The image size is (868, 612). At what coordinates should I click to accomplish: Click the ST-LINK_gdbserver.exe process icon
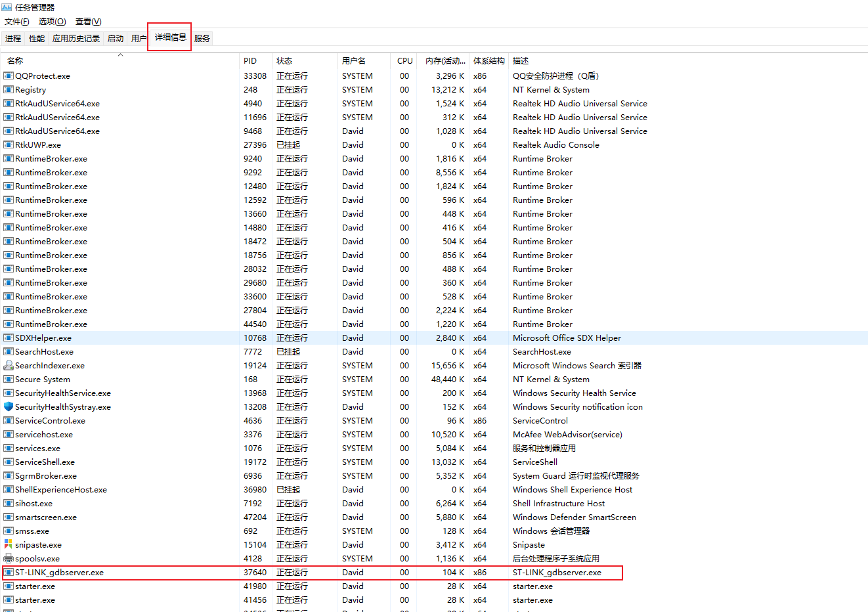tap(9, 572)
